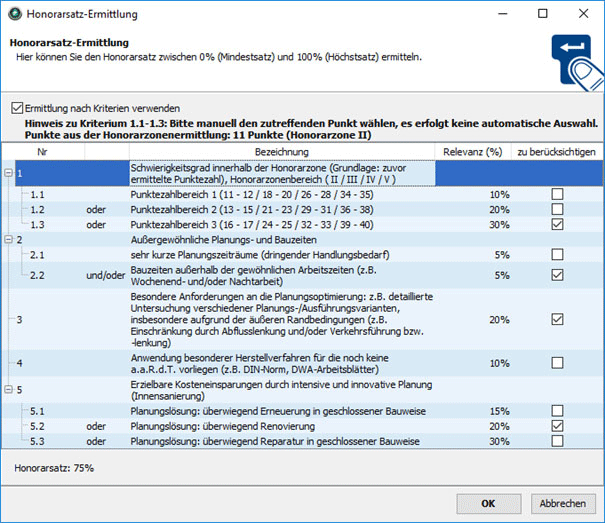
Task: Select row 5.1 number cell
Action: pyautogui.click(x=37, y=411)
